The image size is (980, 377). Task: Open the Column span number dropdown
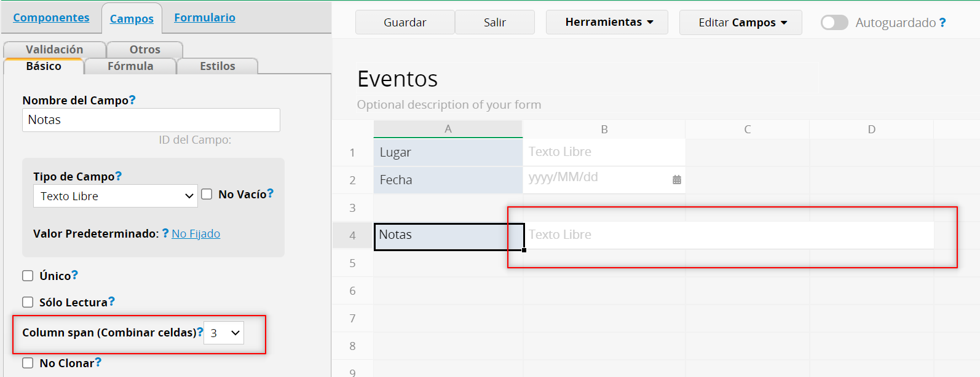pos(224,333)
